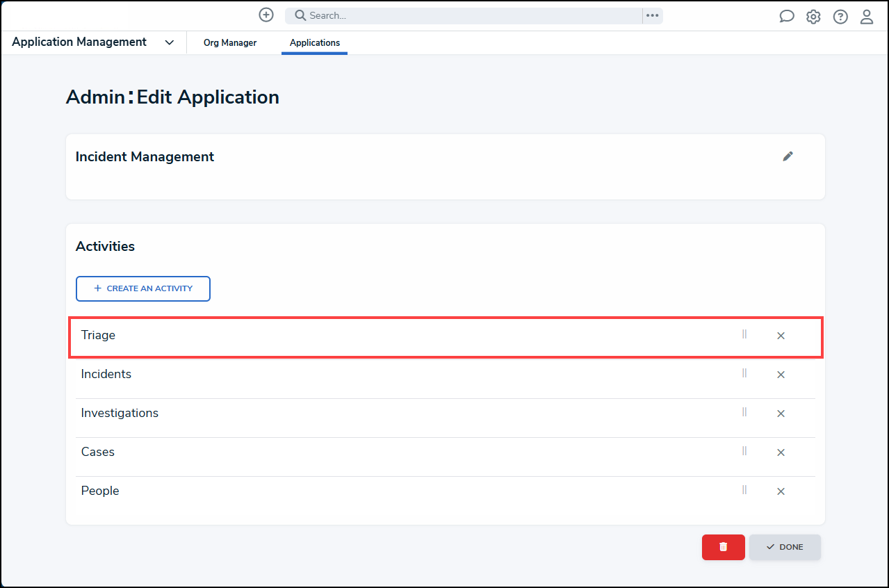Open the user profile icon
Screen dimensions: 889x588
coord(867,17)
